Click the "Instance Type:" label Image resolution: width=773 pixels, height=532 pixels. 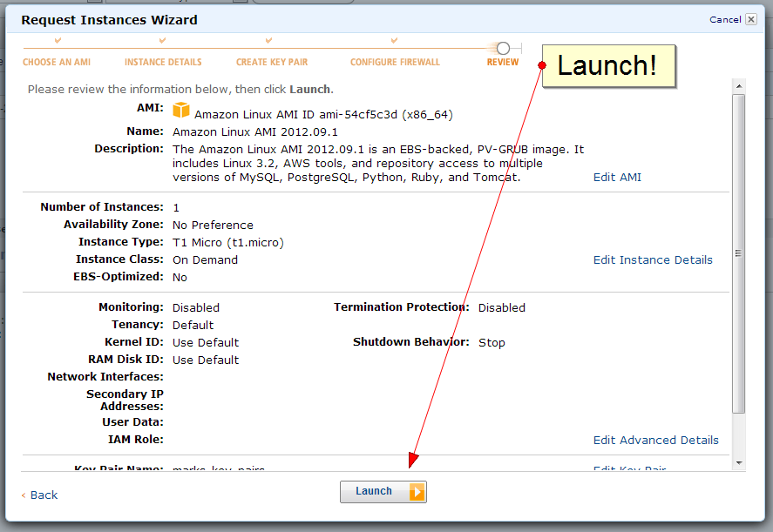tap(121, 242)
